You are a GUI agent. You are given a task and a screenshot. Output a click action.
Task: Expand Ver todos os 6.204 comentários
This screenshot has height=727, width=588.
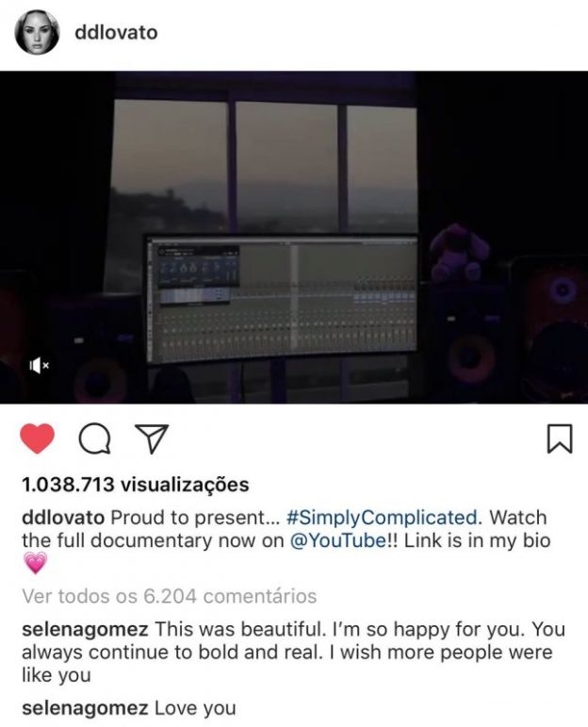click(x=169, y=596)
